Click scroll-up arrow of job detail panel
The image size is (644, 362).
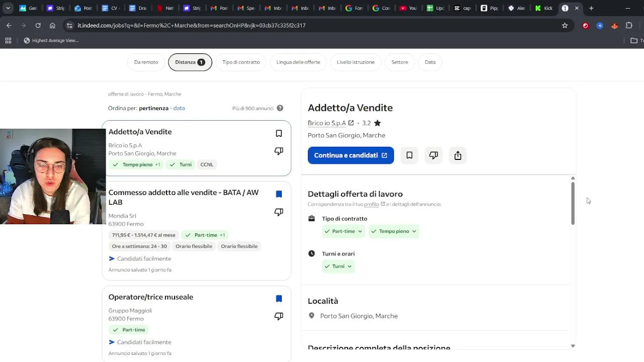[573, 178]
